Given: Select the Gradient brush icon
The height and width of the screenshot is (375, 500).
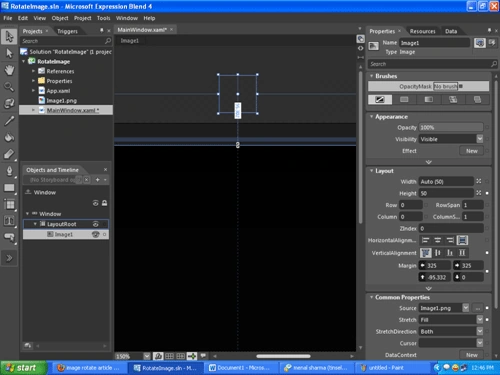Looking at the screenshot, I should pyautogui.click(x=429, y=99).
